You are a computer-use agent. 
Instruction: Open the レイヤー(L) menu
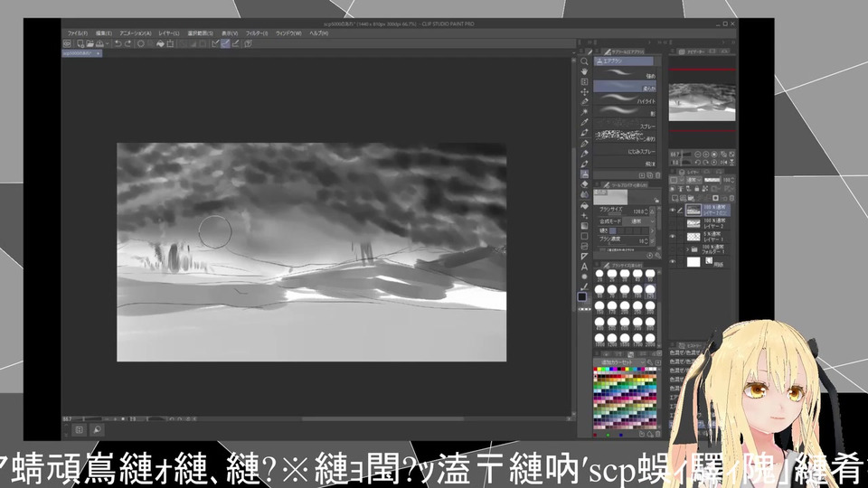[x=169, y=33]
